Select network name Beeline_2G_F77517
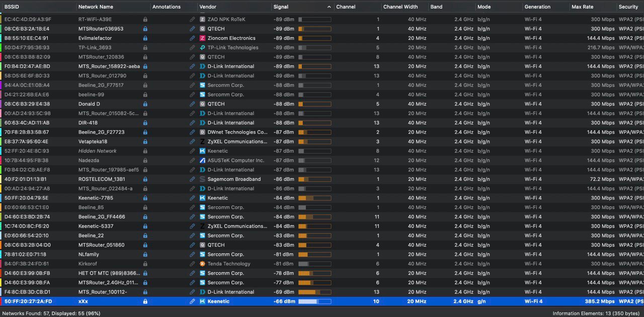 pos(101,85)
